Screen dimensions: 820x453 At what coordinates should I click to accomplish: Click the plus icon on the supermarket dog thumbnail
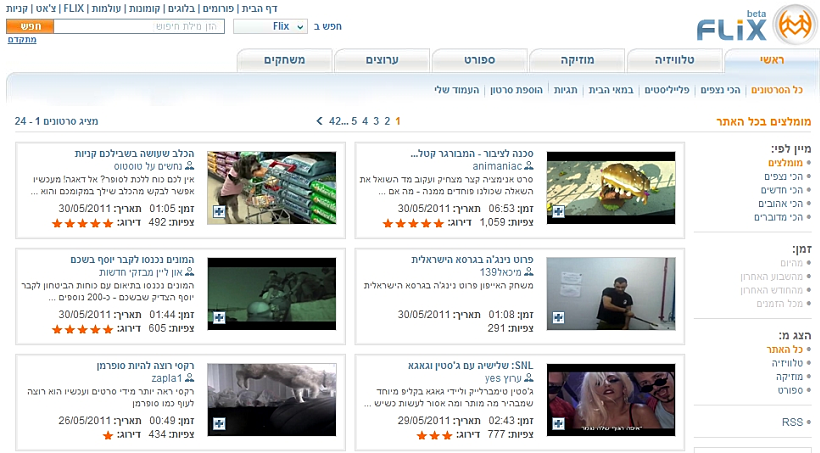tap(218, 211)
